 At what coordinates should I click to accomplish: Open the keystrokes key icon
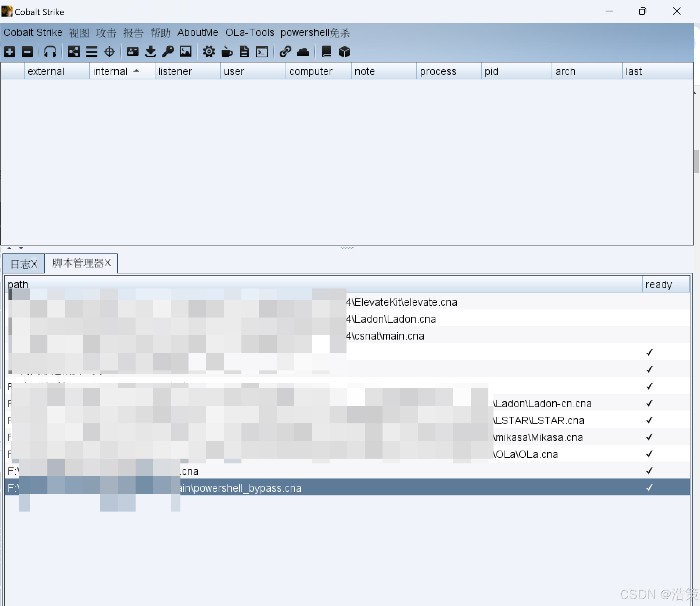coord(168,52)
